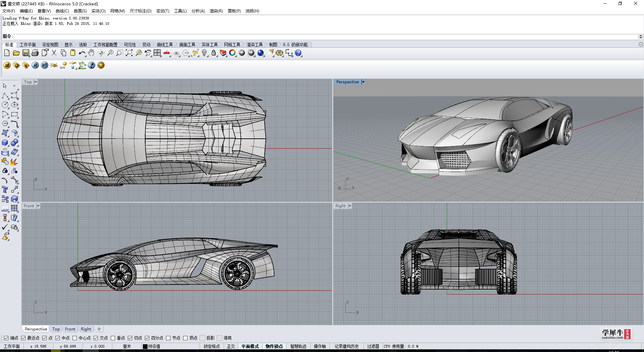
Task: Click the four-viewport layout icon
Action: coord(157,53)
